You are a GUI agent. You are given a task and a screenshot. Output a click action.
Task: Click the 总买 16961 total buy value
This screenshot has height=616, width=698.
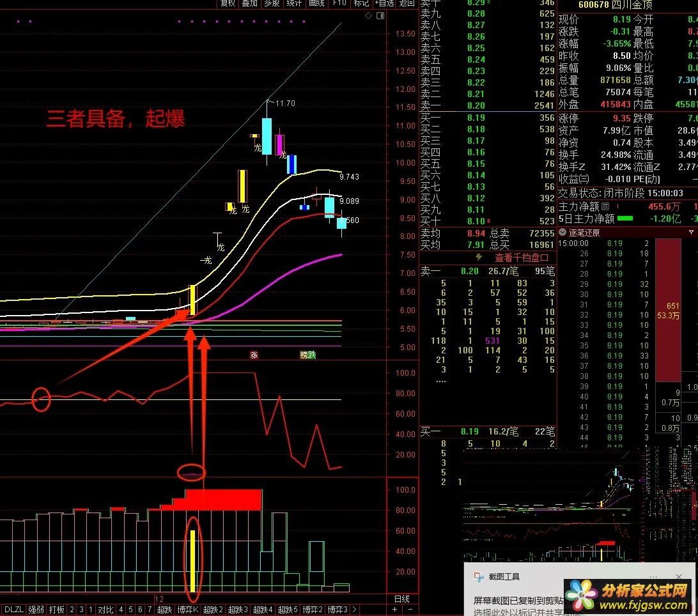pyautogui.click(x=542, y=245)
